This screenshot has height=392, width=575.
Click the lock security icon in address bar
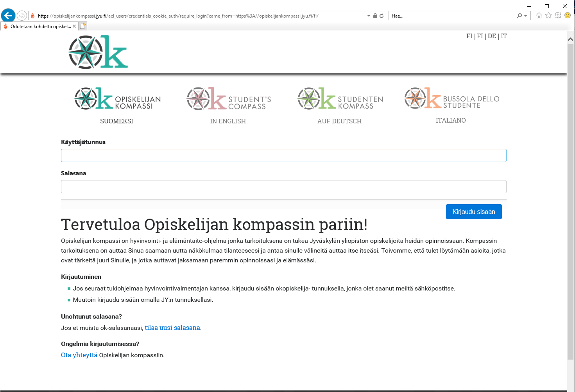click(x=375, y=16)
